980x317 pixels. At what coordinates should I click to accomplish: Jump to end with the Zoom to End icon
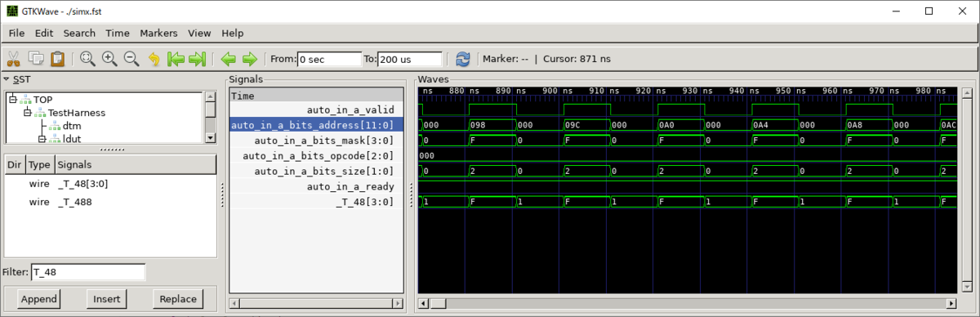(197, 59)
